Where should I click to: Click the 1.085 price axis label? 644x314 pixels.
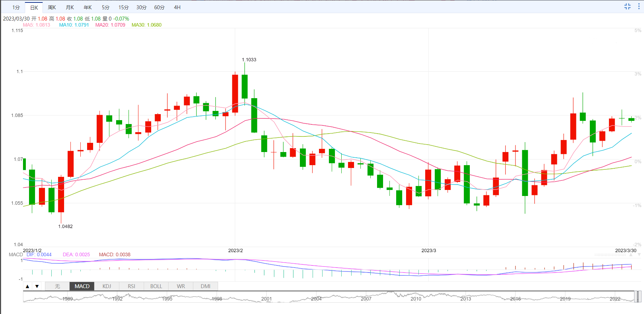coord(17,115)
